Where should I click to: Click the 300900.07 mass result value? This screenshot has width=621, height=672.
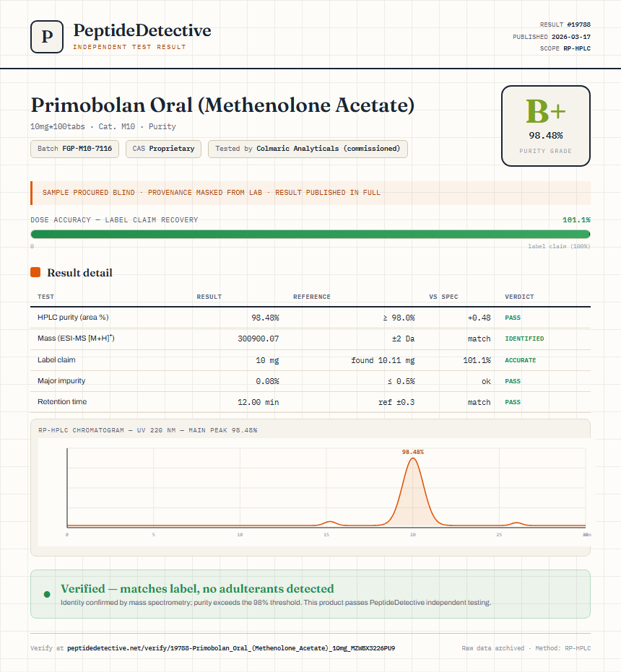[x=259, y=339]
